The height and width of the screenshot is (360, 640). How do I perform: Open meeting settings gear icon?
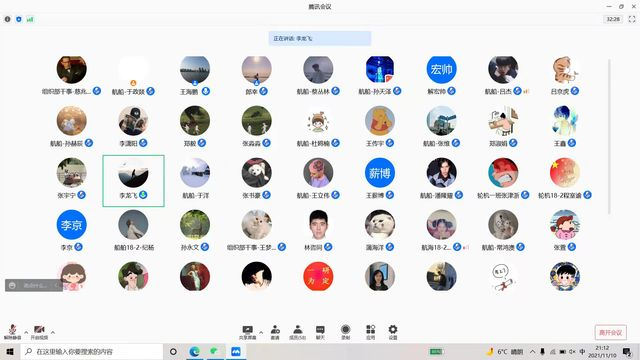393,332
